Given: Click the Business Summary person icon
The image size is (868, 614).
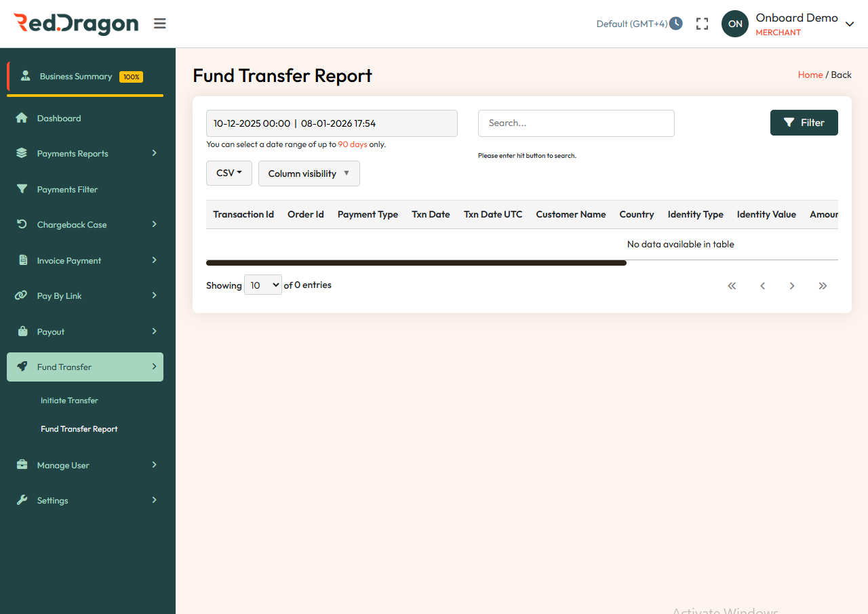Looking at the screenshot, I should [26, 77].
